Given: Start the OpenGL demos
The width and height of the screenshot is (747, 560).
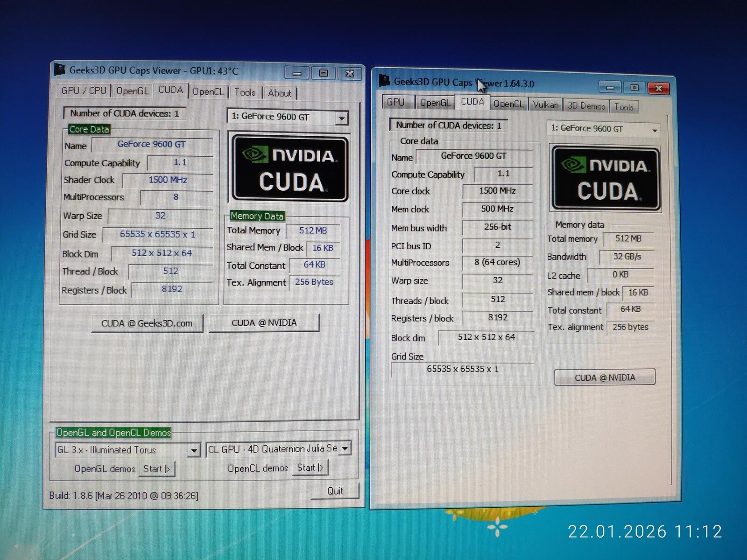Looking at the screenshot, I should 157,469.
